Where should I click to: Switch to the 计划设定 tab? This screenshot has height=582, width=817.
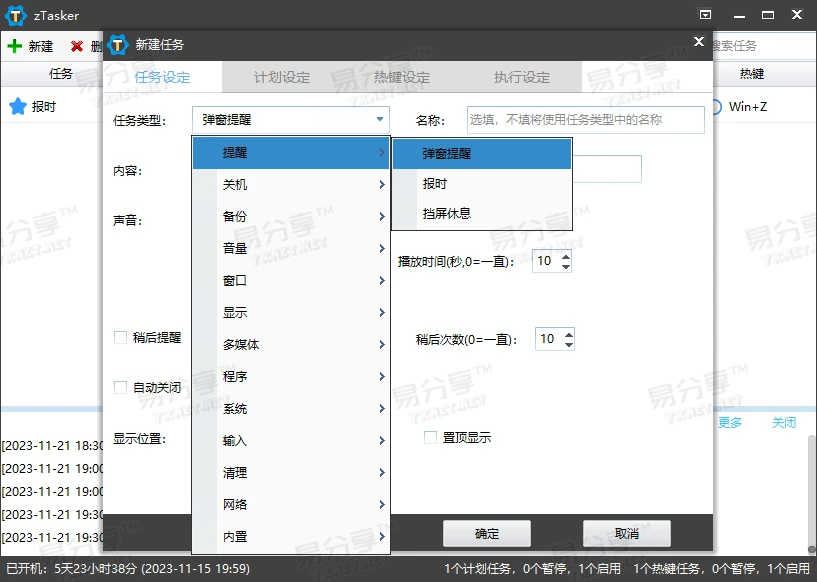point(282,77)
